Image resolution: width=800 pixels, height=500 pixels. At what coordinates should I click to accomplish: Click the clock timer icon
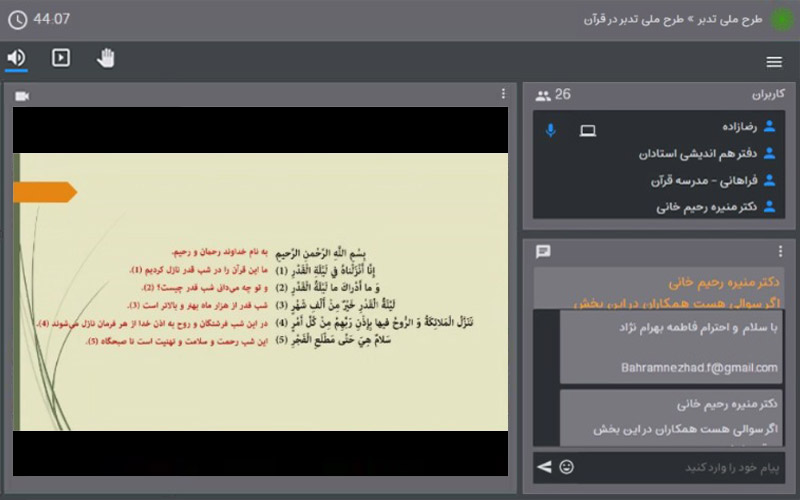pos(17,20)
